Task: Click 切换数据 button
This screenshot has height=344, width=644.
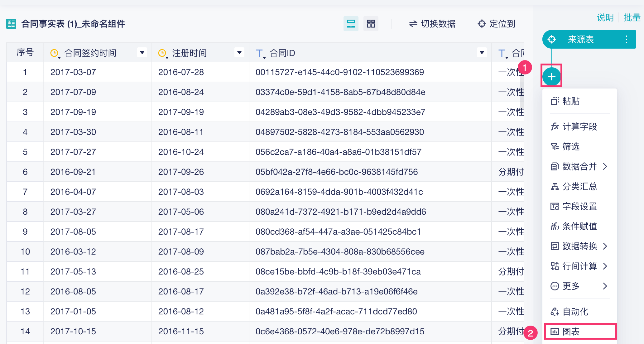Action: pyautogui.click(x=432, y=24)
